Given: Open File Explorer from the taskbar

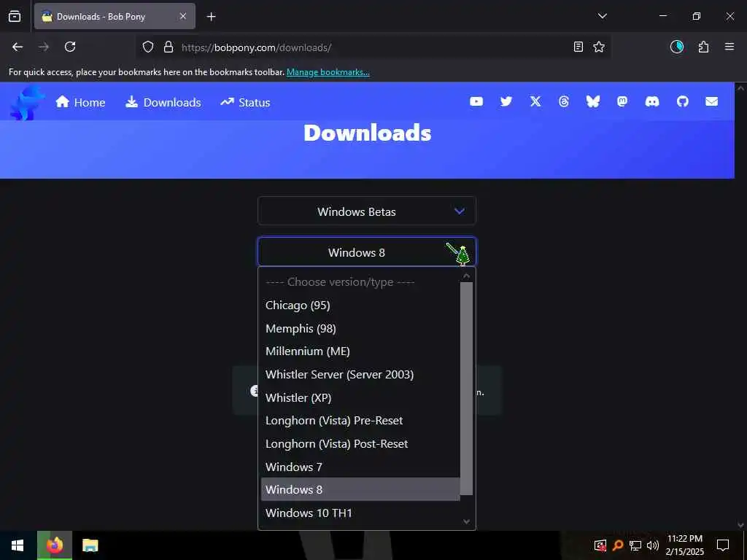Looking at the screenshot, I should coord(90,545).
